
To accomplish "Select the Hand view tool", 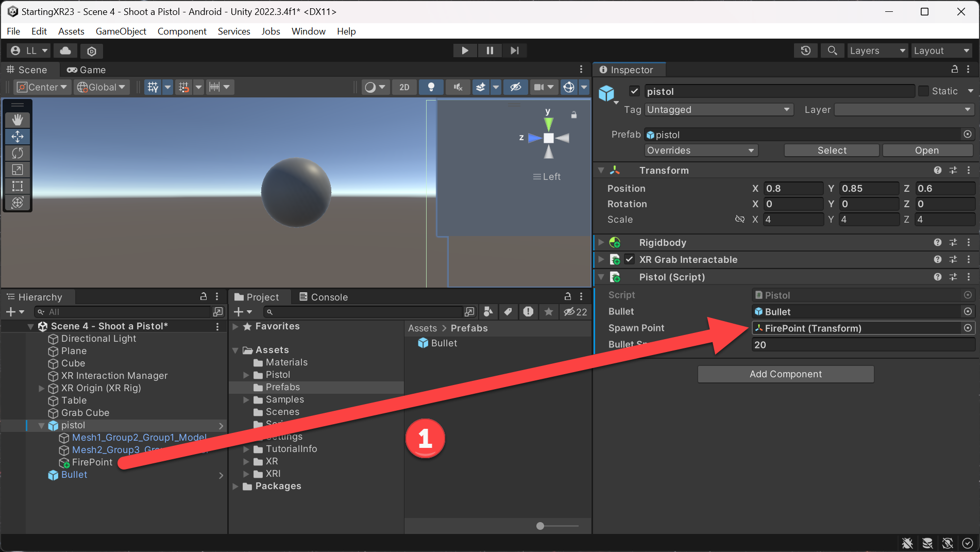I will pyautogui.click(x=18, y=120).
